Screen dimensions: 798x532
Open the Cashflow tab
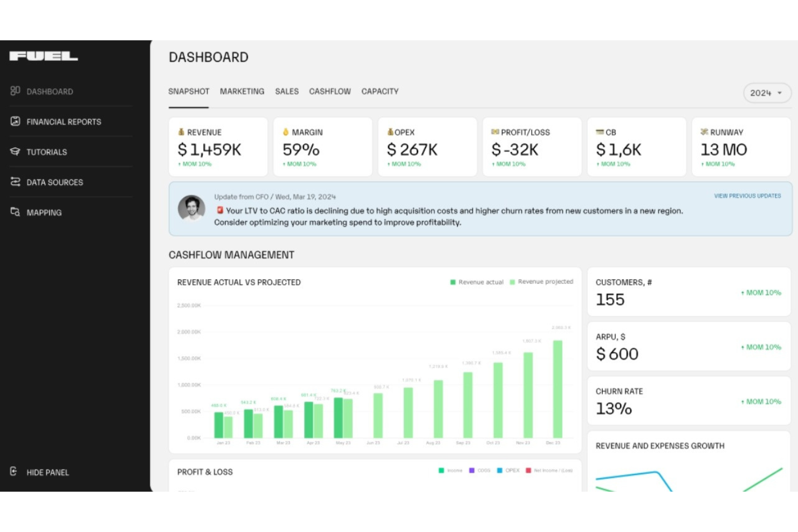click(329, 91)
